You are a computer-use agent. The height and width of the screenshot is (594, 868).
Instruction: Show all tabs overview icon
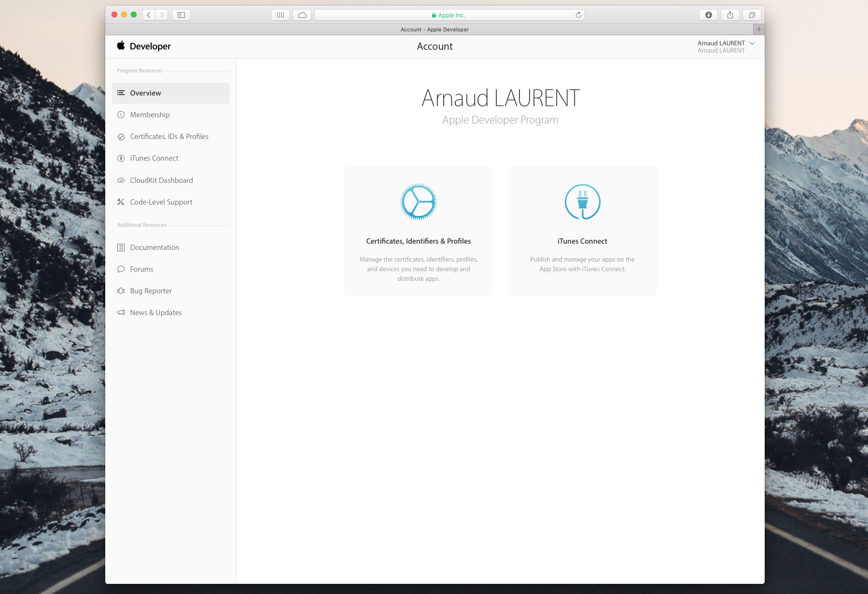pos(752,15)
